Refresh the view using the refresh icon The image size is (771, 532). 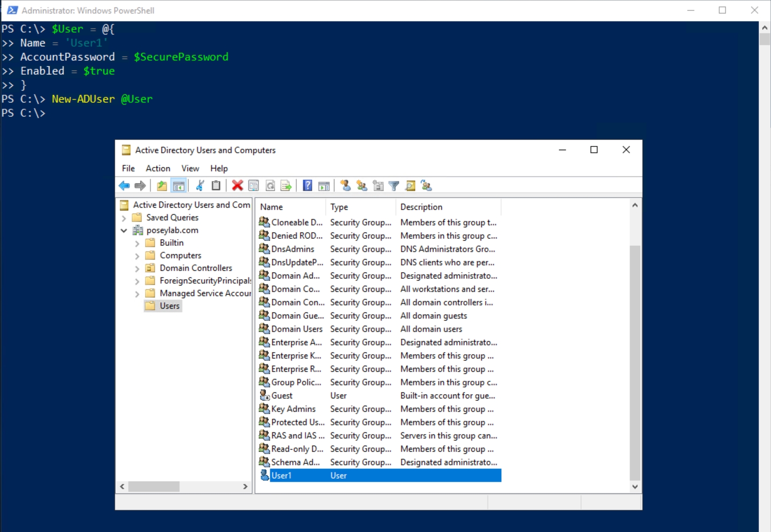point(270,186)
